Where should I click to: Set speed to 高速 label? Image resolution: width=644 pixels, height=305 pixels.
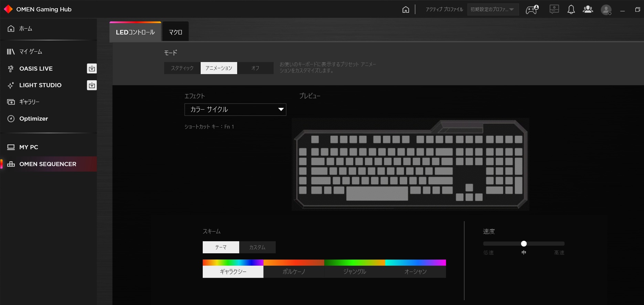559,253
